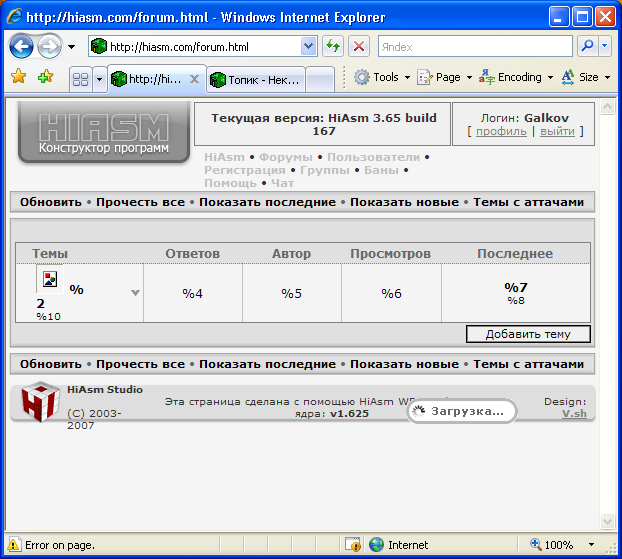Screen dimensions: 622x559
Task: Open the Tools menu dropdown
Action: [x=384, y=77]
